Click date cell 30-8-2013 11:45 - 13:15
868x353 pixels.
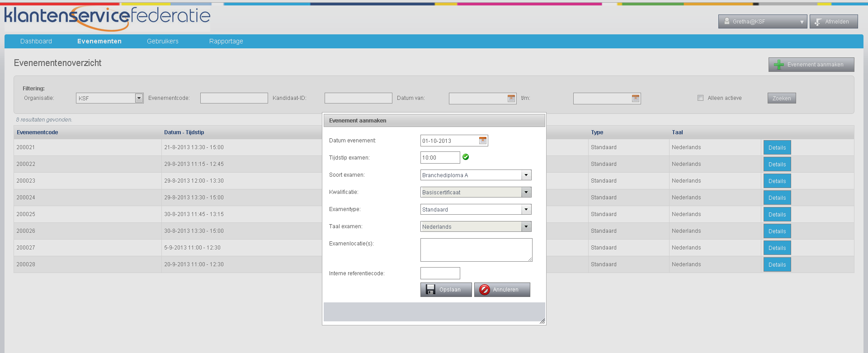pyautogui.click(x=194, y=214)
